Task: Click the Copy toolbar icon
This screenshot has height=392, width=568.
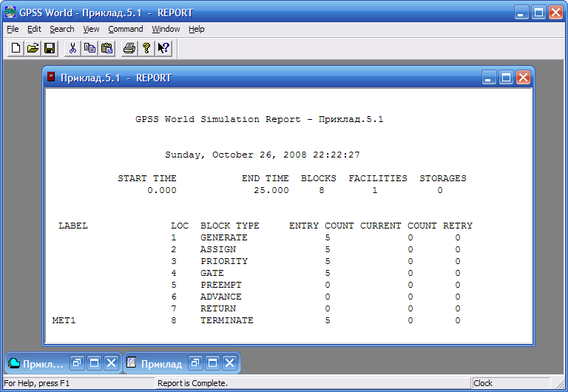Action: 89,48
